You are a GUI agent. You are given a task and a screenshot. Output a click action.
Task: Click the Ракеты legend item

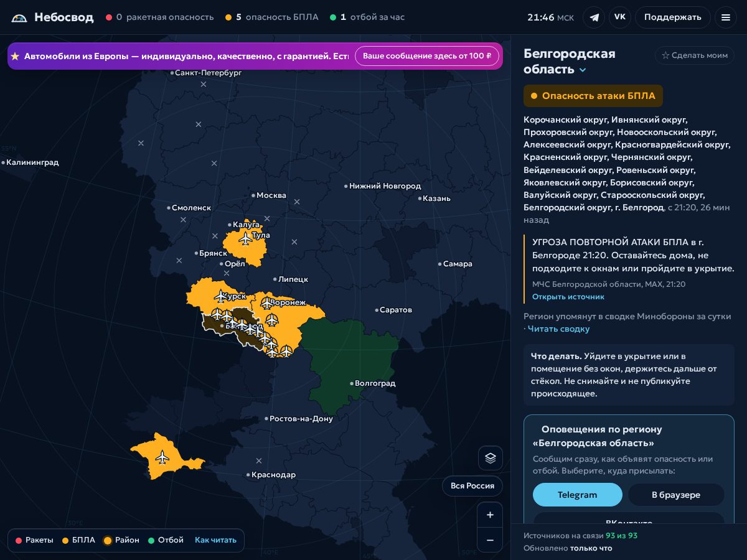pos(34,540)
